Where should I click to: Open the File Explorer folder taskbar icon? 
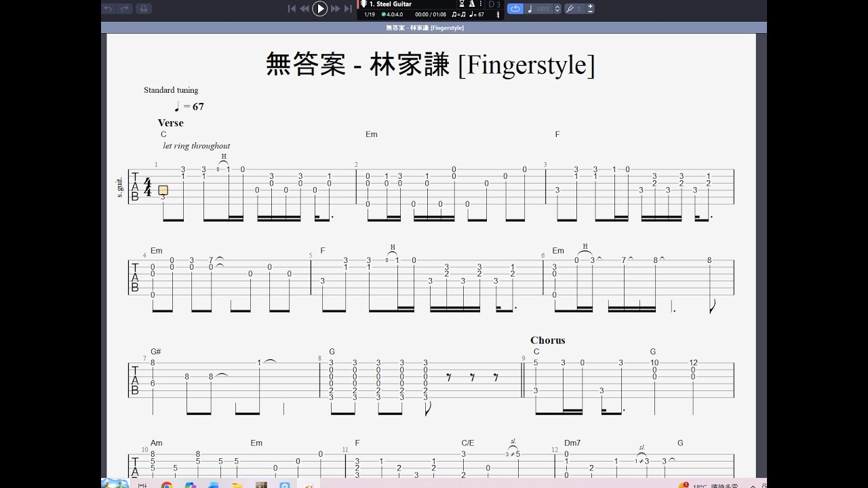237,485
